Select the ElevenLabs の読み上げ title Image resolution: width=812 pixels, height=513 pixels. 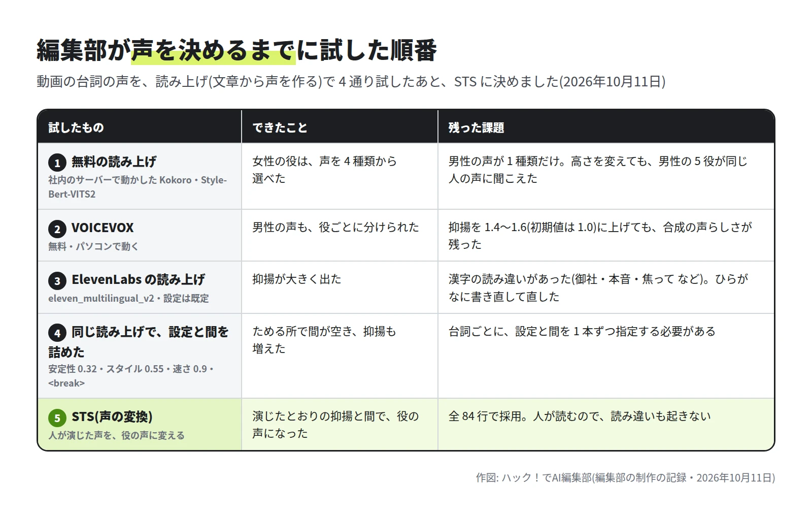[x=138, y=280]
